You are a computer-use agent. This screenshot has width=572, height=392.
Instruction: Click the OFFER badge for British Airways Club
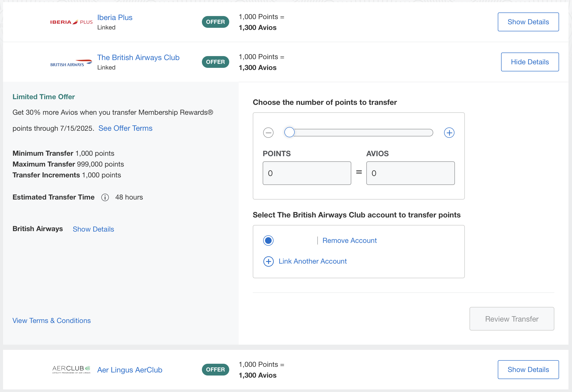[x=215, y=62]
